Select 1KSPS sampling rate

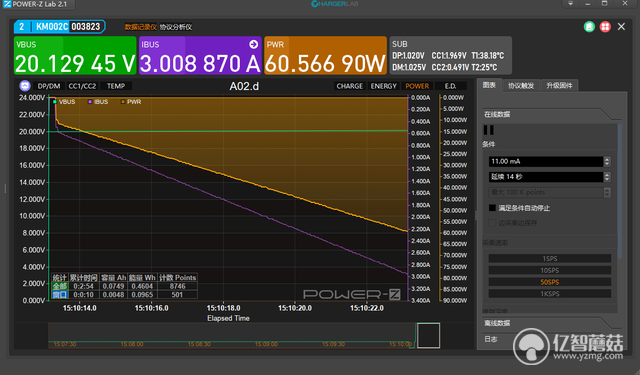[549, 294]
